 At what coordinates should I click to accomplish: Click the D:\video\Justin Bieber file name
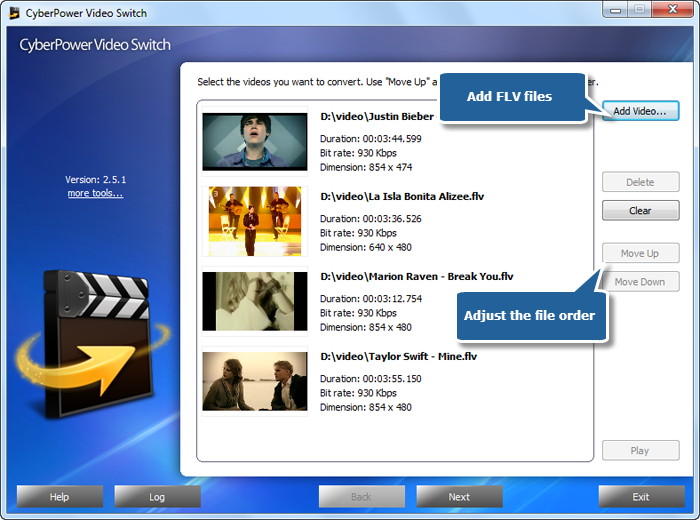click(x=377, y=116)
